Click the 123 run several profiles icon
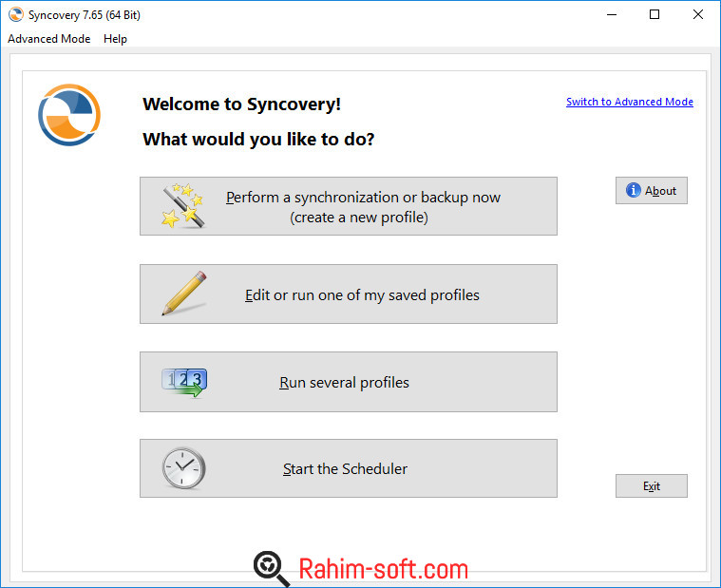This screenshot has width=721, height=588. pyautogui.click(x=184, y=383)
